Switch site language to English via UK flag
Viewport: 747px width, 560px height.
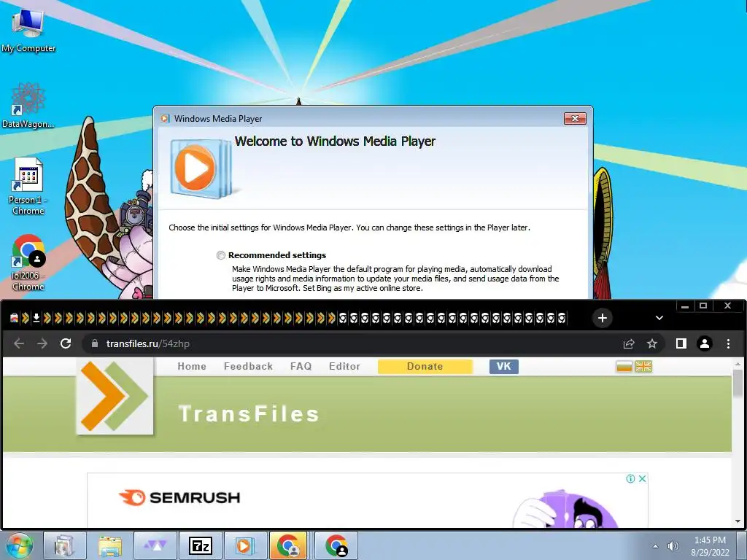click(643, 366)
